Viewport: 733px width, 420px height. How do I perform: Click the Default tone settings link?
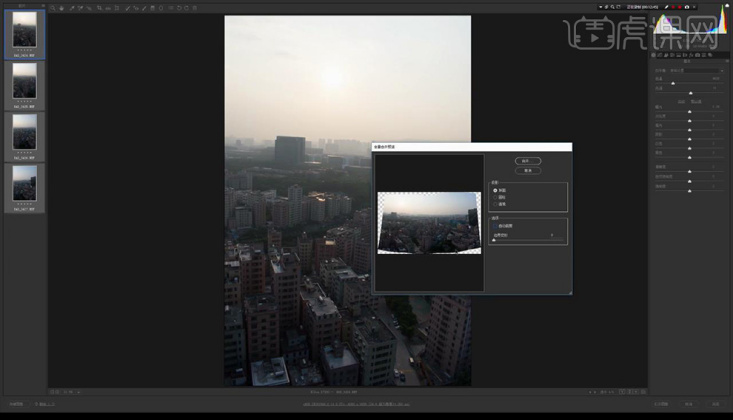[x=696, y=101]
